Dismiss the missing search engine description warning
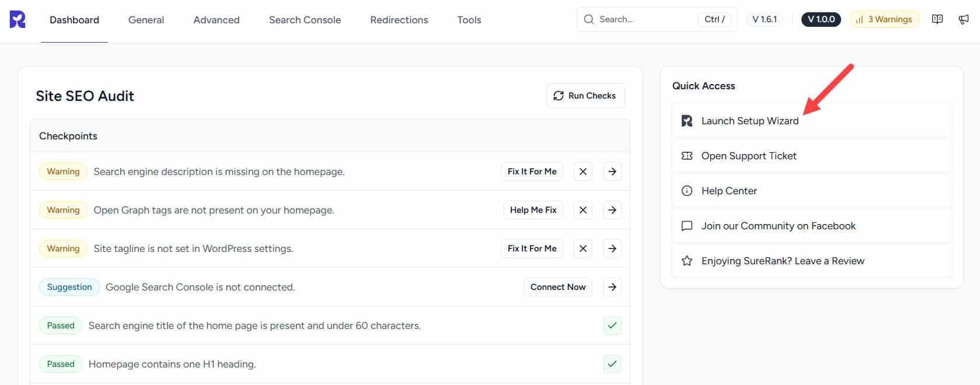 click(x=583, y=171)
